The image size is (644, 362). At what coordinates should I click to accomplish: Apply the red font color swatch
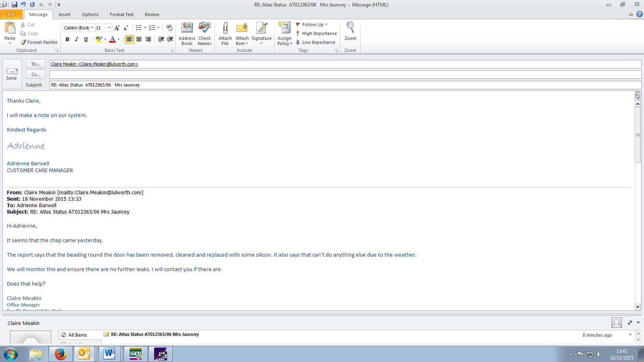coord(112,39)
